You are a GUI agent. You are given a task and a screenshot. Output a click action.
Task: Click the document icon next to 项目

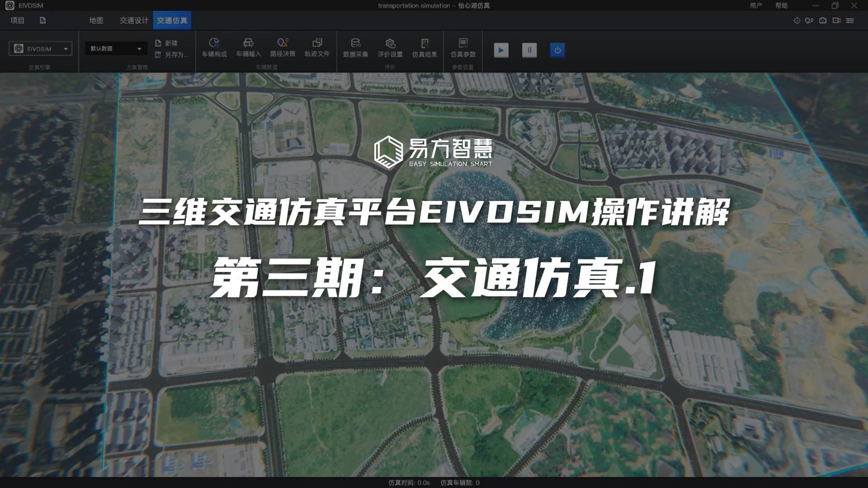pyautogui.click(x=42, y=20)
